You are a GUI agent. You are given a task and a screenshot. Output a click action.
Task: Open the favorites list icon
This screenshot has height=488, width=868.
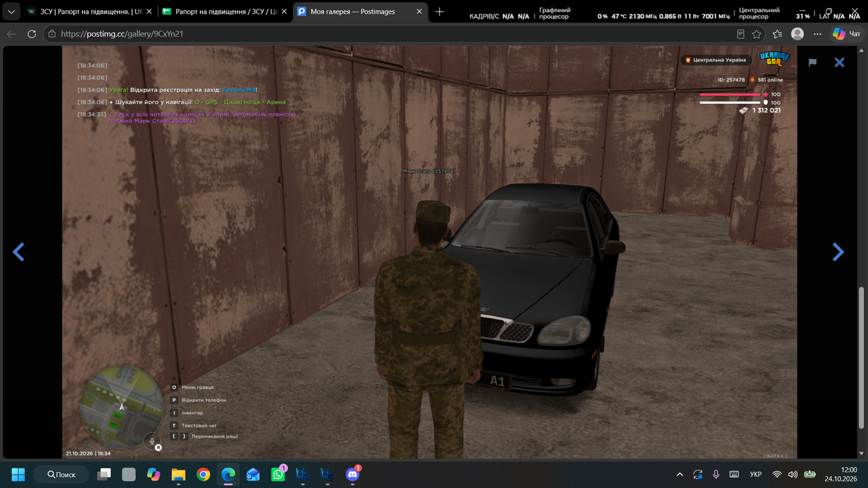(777, 34)
